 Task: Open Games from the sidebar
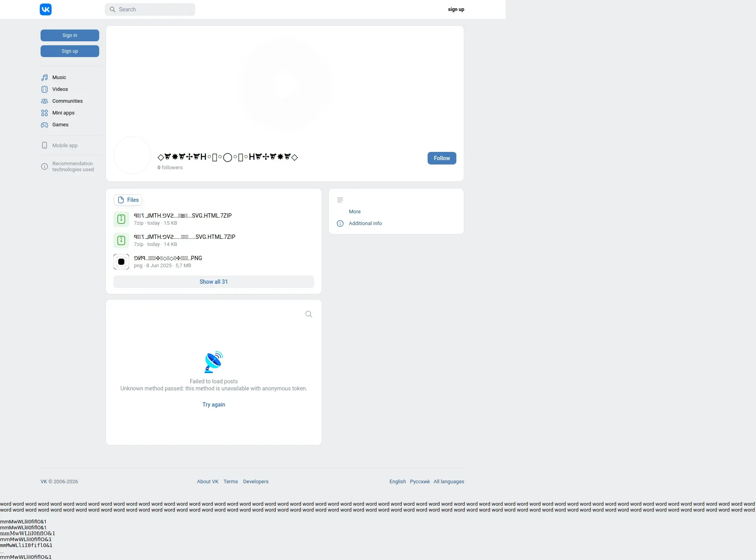pos(60,125)
